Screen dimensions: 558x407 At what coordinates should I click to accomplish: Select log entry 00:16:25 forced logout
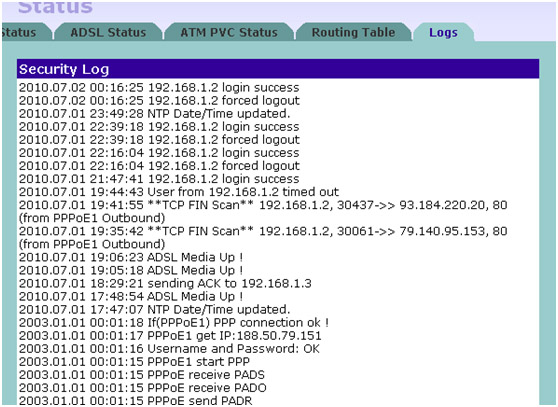(159, 101)
